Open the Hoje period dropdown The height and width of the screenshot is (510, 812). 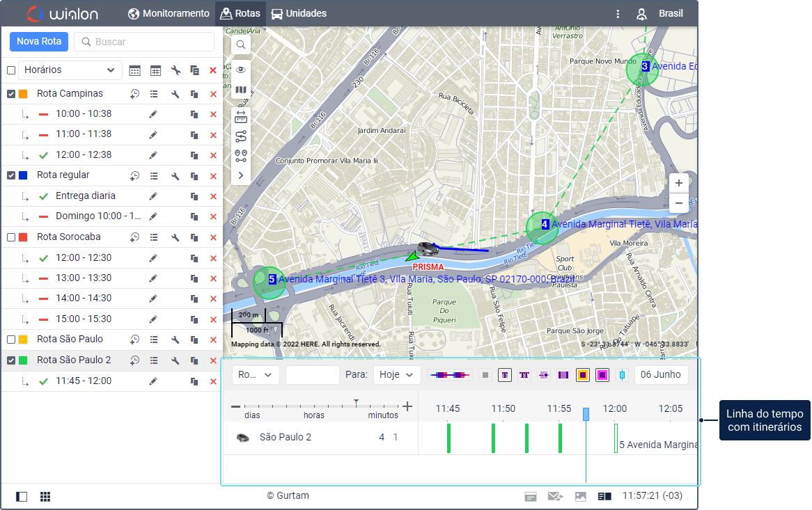(x=396, y=375)
